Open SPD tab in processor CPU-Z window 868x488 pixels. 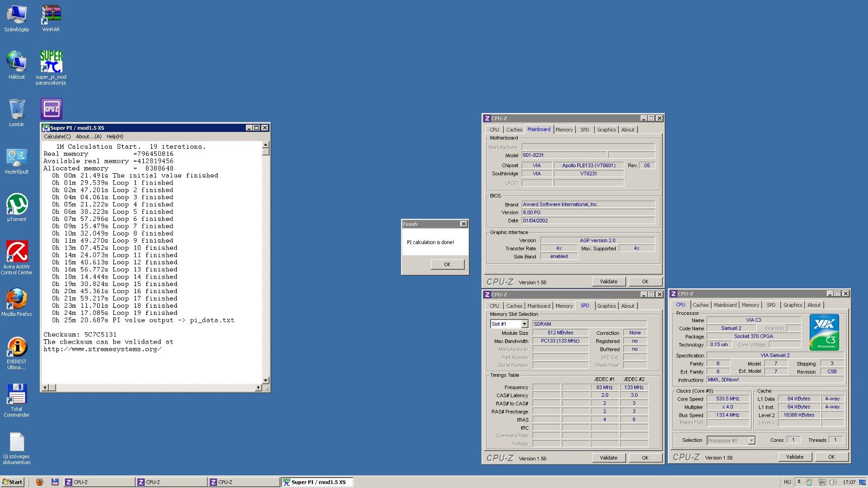771,305
